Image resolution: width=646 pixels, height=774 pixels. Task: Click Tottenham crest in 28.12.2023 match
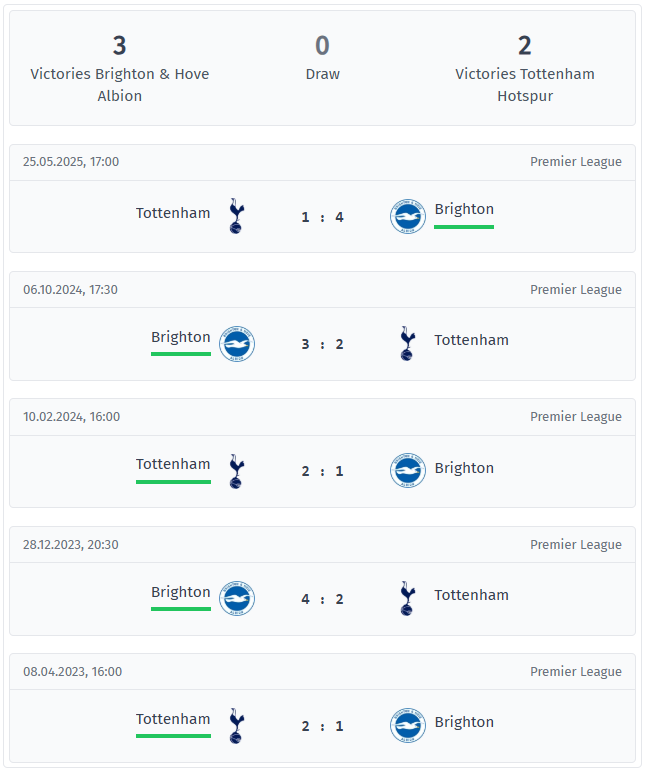click(408, 598)
